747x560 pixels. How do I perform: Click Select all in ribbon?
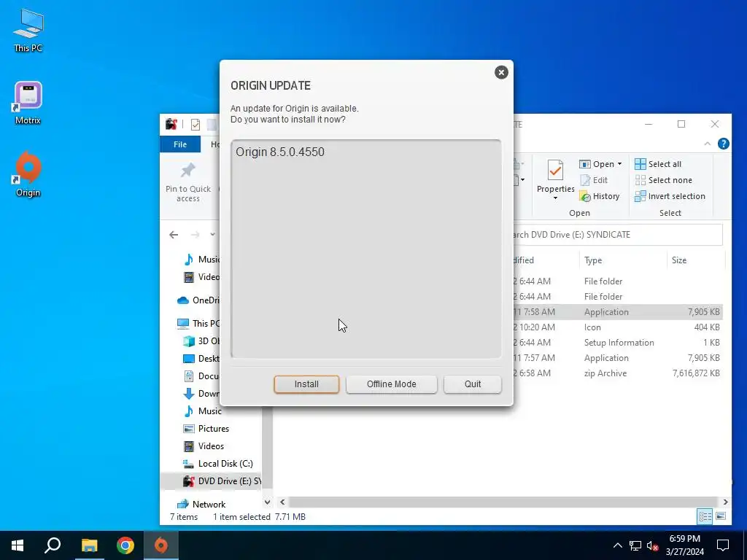[658, 164]
